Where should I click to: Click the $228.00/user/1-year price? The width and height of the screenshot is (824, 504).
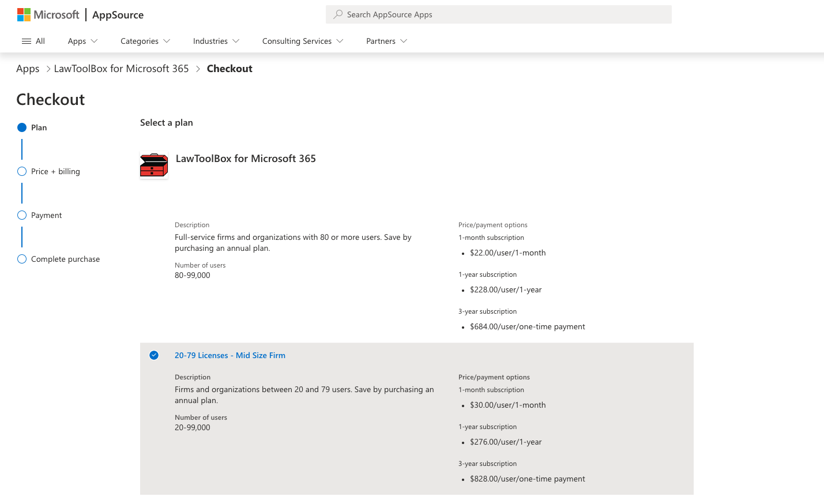pyautogui.click(x=506, y=289)
